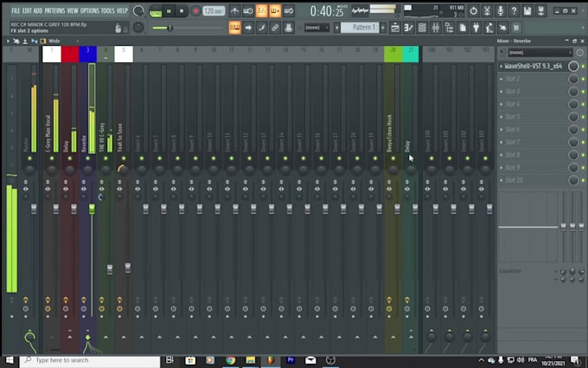Click the render export icon beside save
Viewport: 588px width, 368px height.
pyautogui.click(x=540, y=11)
